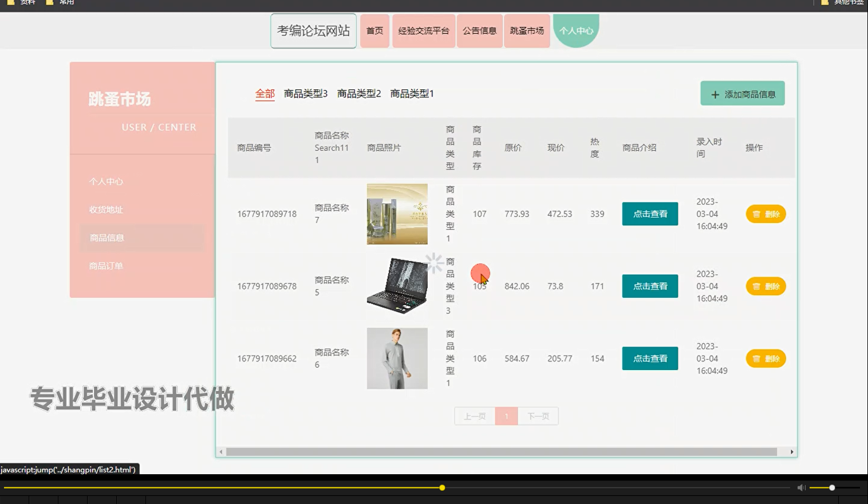The height and width of the screenshot is (504, 868).
Task: Click 点击查看 for 商品名称7
Action: point(650,214)
